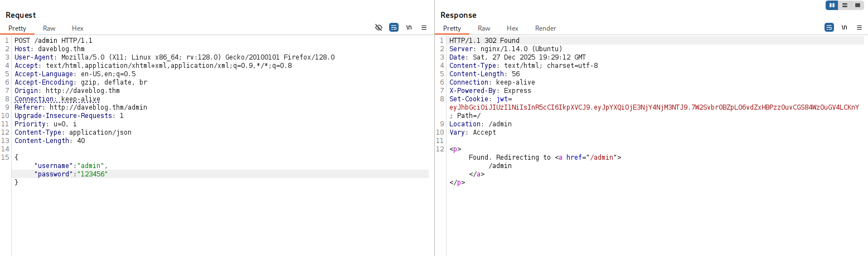Select top-bottom stacked layout icon
The height and width of the screenshot is (256, 868).
[x=845, y=5]
